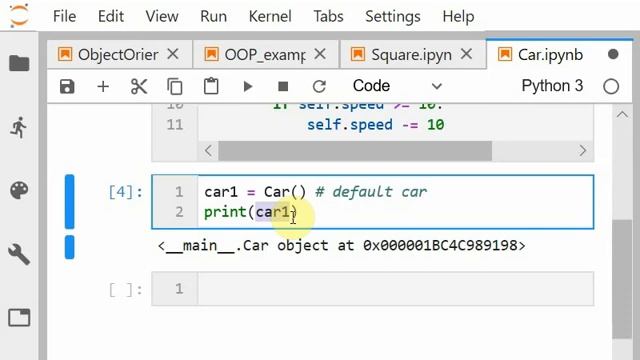The image size is (640, 360).
Task: Click the Python 3 kernel name
Action: click(x=552, y=86)
